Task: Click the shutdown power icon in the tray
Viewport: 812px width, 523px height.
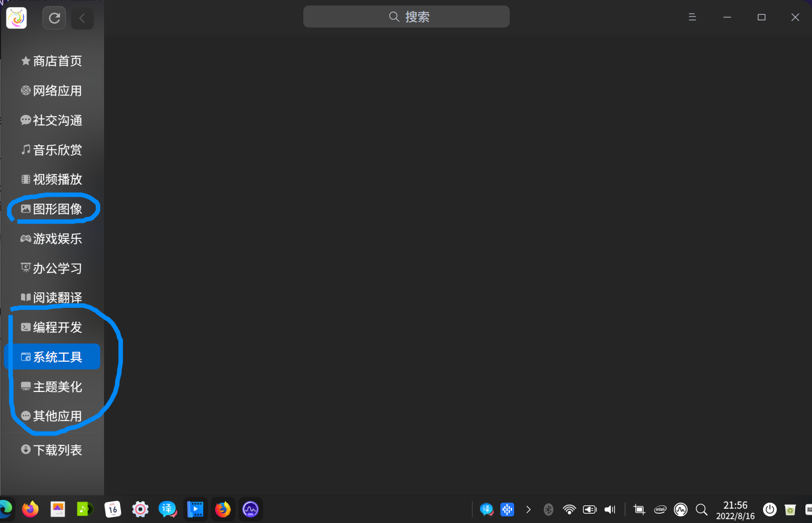Action: [x=769, y=509]
